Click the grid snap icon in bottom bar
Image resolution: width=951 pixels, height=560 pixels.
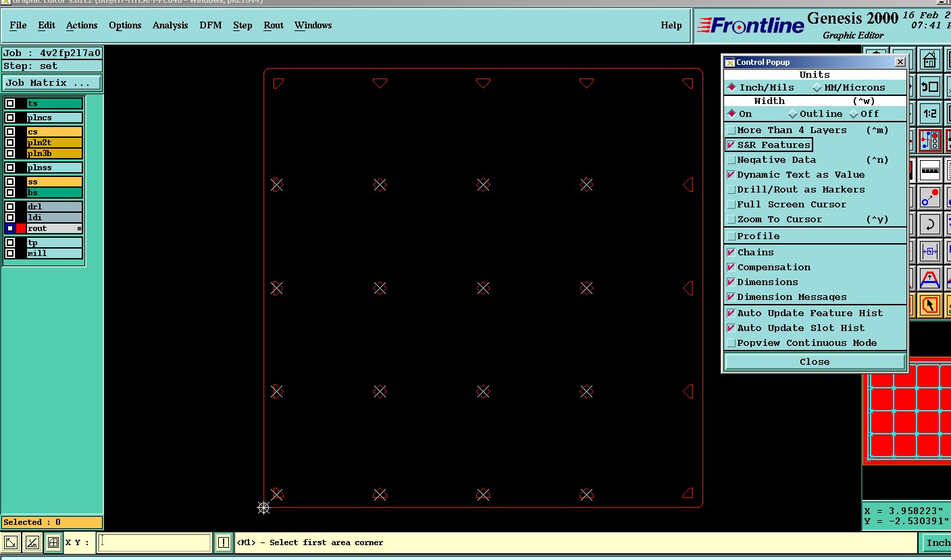coord(53,542)
